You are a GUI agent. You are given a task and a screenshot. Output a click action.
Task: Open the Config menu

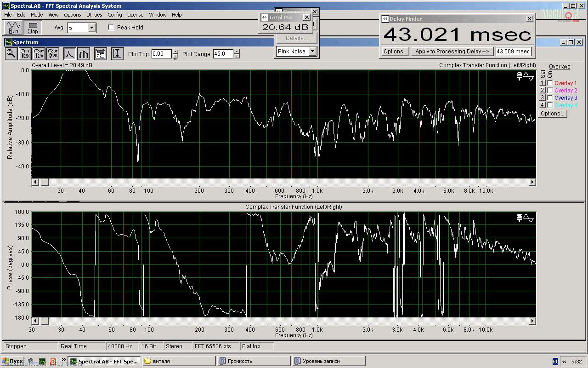115,15
